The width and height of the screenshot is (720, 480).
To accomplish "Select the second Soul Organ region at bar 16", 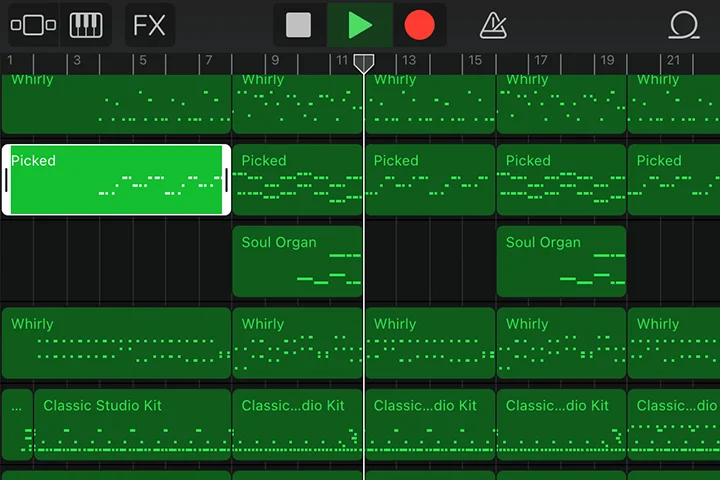I will (561, 261).
